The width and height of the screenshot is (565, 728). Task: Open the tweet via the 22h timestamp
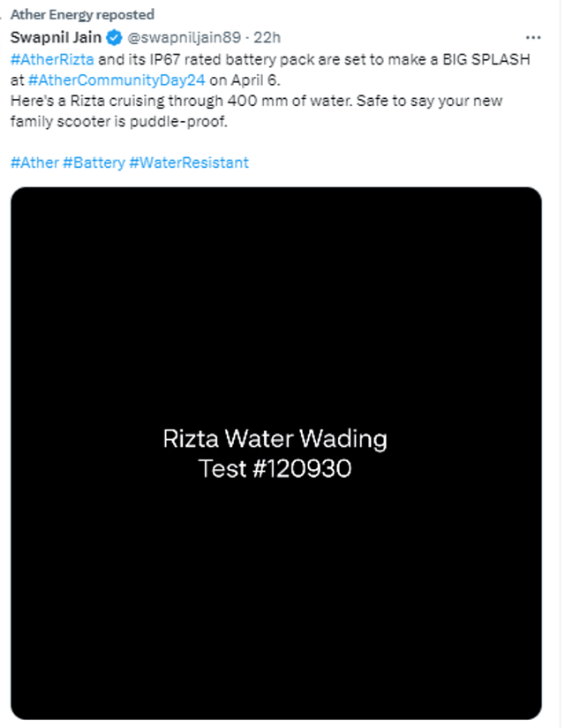(267, 38)
